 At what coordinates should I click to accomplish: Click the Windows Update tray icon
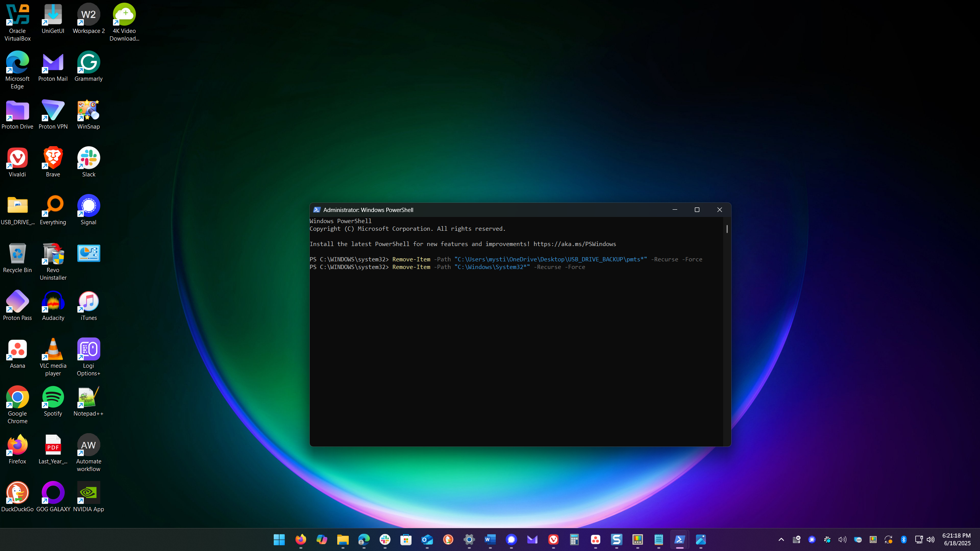888,540
